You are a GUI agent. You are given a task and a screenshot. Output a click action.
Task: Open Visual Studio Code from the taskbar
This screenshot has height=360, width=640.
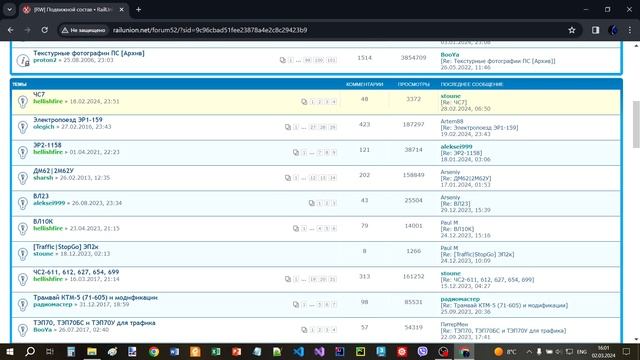pyautogui.click(x=299, y=351)
